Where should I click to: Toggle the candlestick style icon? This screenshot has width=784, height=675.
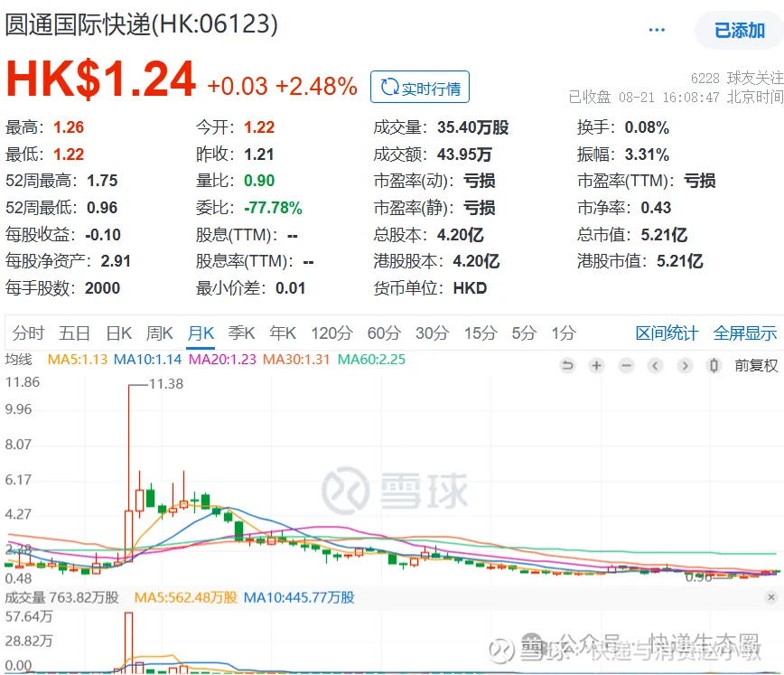[714, 366]
